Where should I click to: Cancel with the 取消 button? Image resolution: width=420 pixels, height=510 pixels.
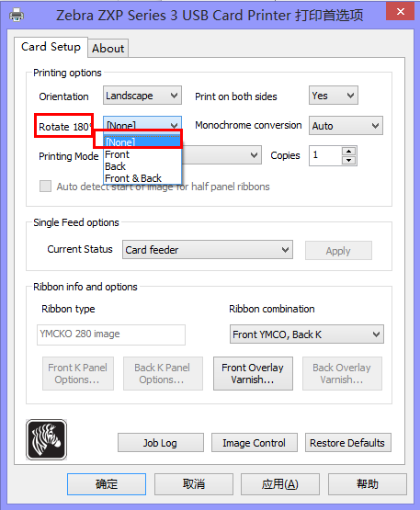tap(194, 484)
